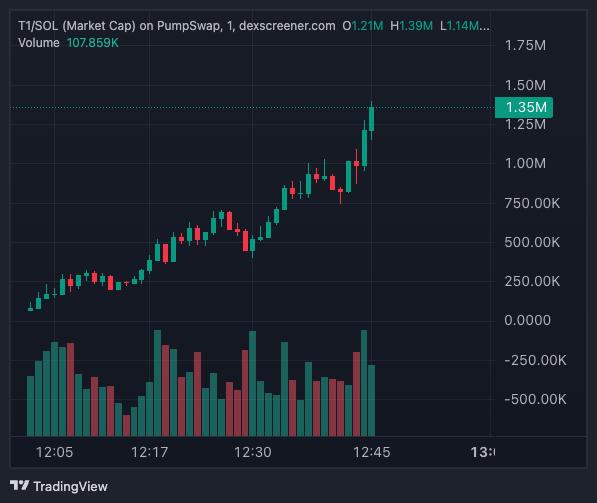Click the T1/SOL Market Cap chart title

(x=177, y=26)
